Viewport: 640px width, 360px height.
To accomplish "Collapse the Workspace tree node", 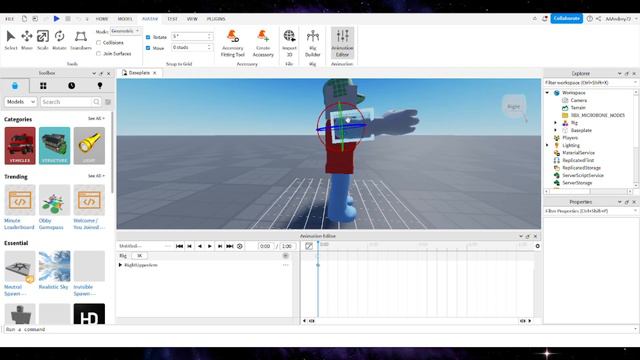I will [x=547, y=93].
